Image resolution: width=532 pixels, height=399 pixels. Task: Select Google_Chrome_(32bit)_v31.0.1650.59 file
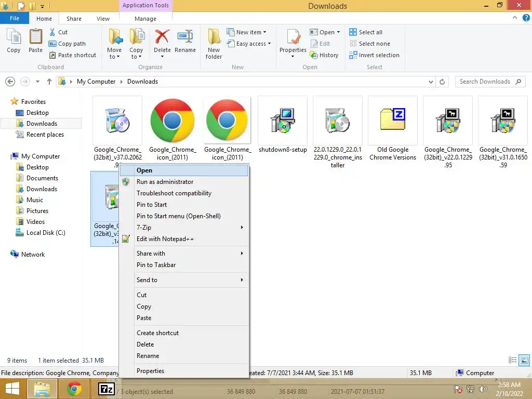click(x=503, y=133)
